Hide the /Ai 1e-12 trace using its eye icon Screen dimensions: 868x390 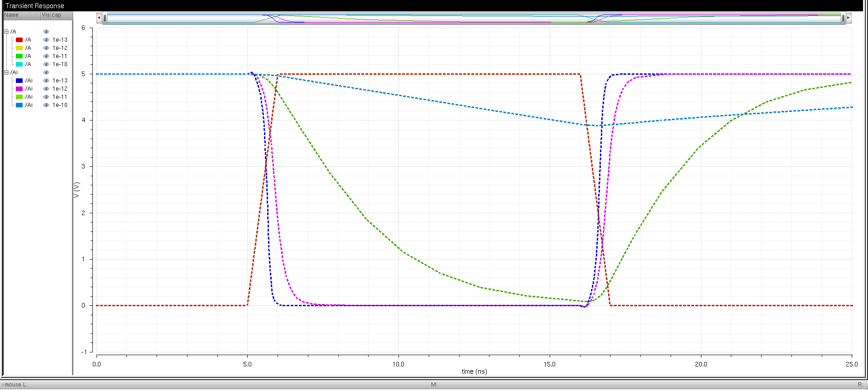click(x=46, y=89)
